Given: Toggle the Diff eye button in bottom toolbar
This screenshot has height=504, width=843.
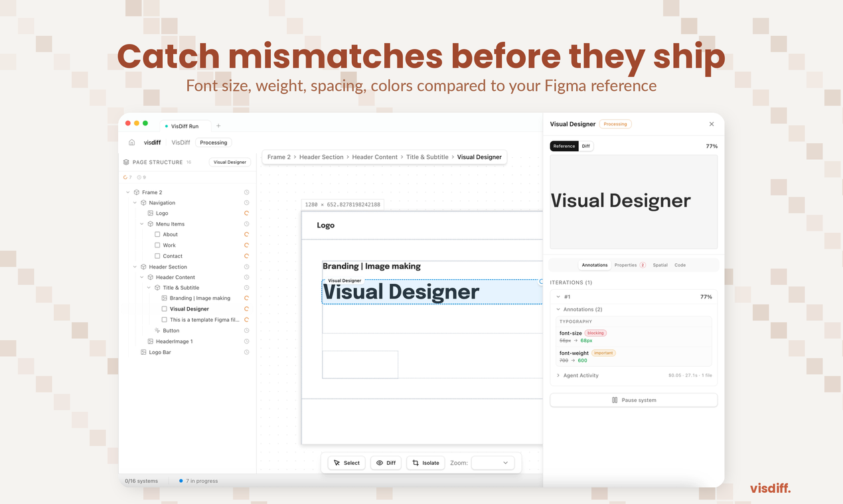Looking at the screenshot, I should [386, 463].
